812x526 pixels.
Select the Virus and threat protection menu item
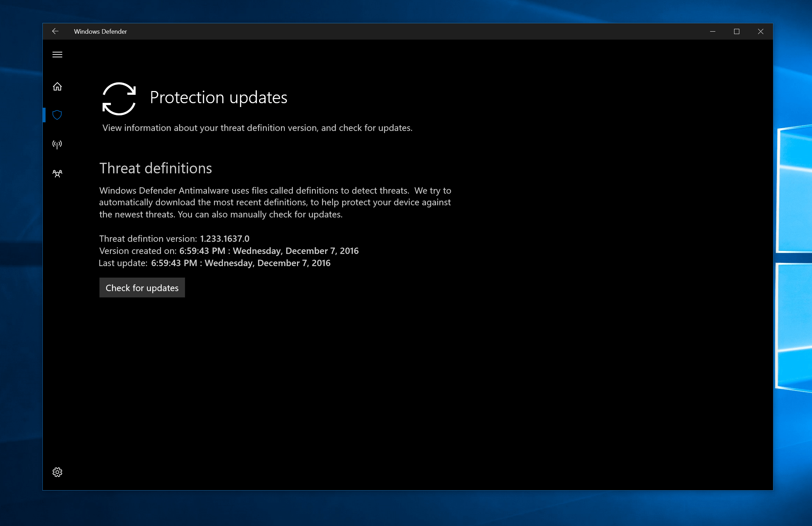(57, 114)
